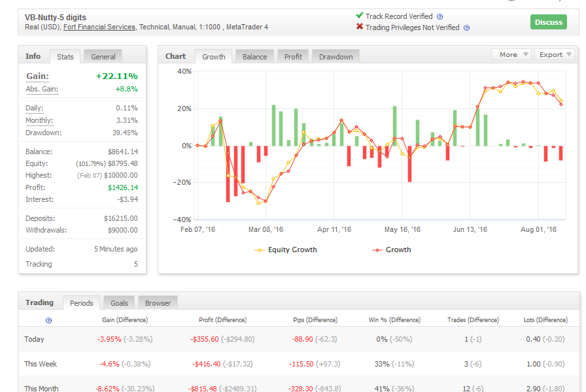Open the Goals tab in Trading
The width and height of the screenshot is (586, 392).
[x=119, y=303]
